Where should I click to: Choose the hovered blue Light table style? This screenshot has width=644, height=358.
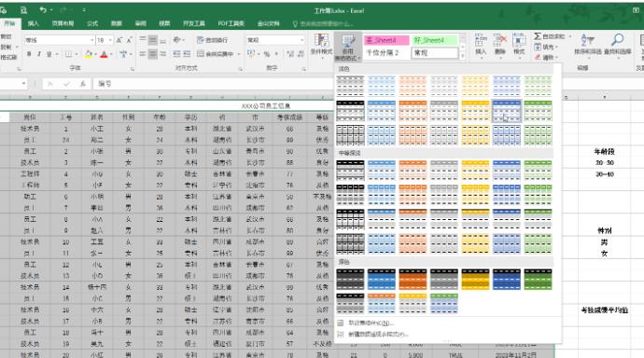tap(507, 111)
